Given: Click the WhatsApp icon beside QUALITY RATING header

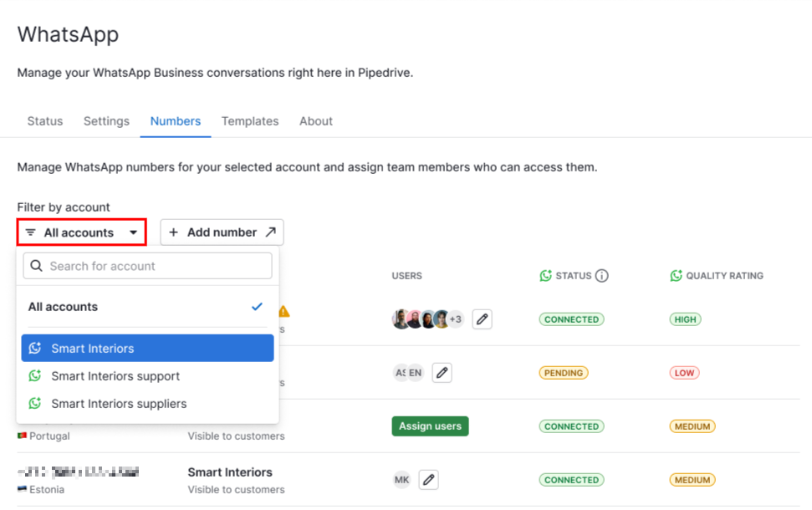Looking at the screenshot, I should pos(676,275).
